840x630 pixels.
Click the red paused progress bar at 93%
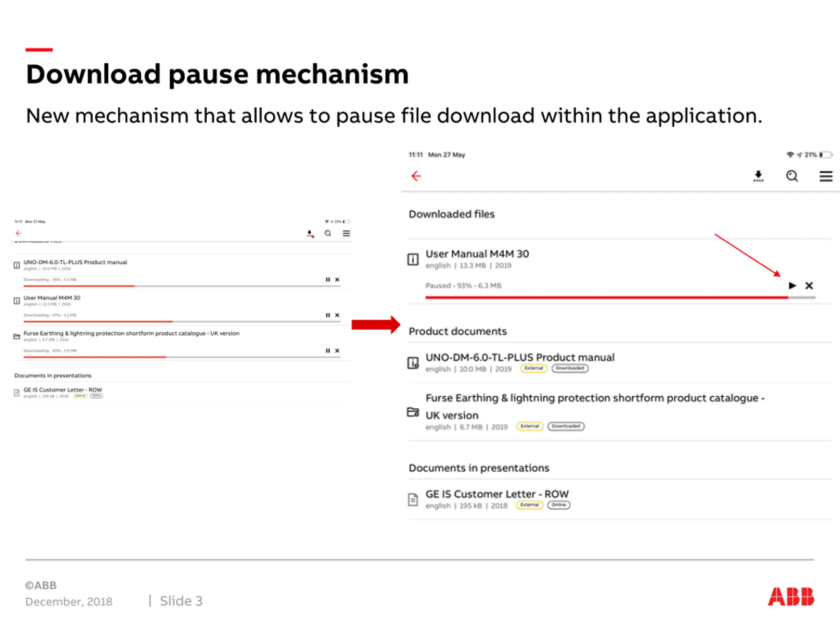tap(607, 297)
